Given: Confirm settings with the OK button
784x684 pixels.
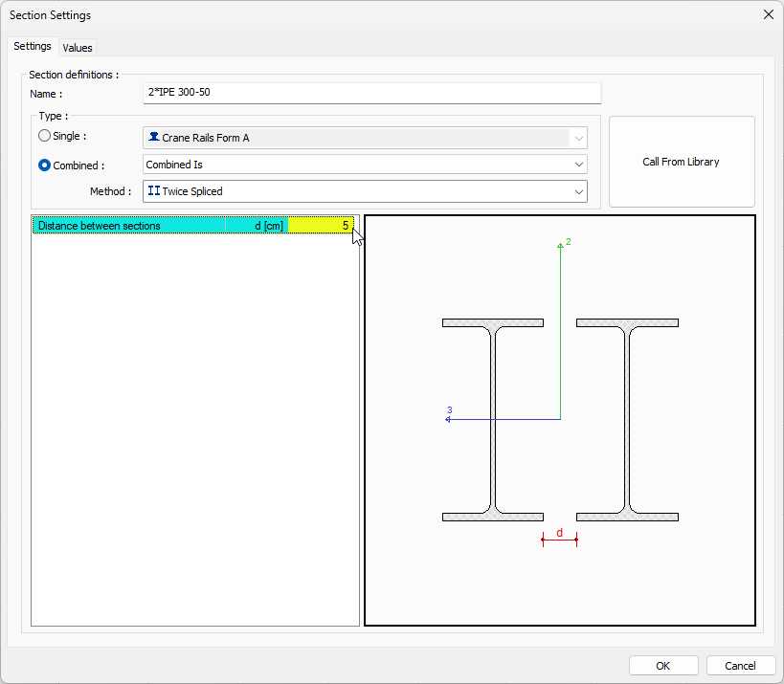Looking at the screenshot, I should (x=662, y=665).
